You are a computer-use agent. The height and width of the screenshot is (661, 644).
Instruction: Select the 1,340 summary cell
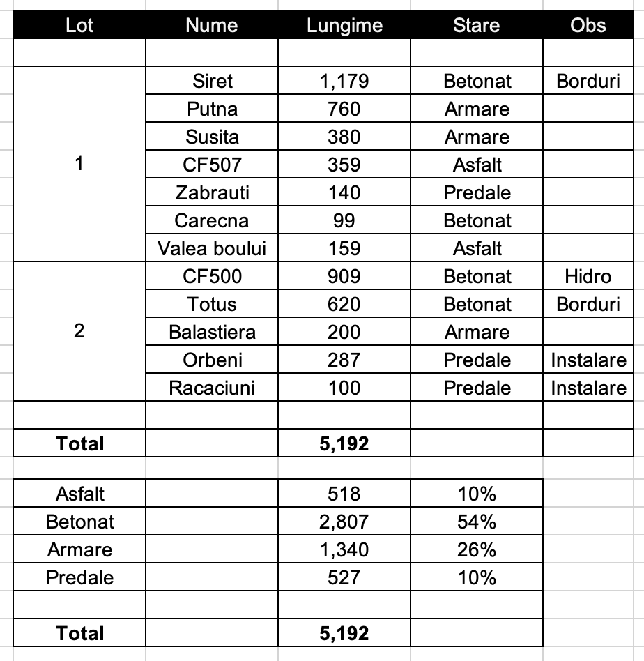pos(344,550)
